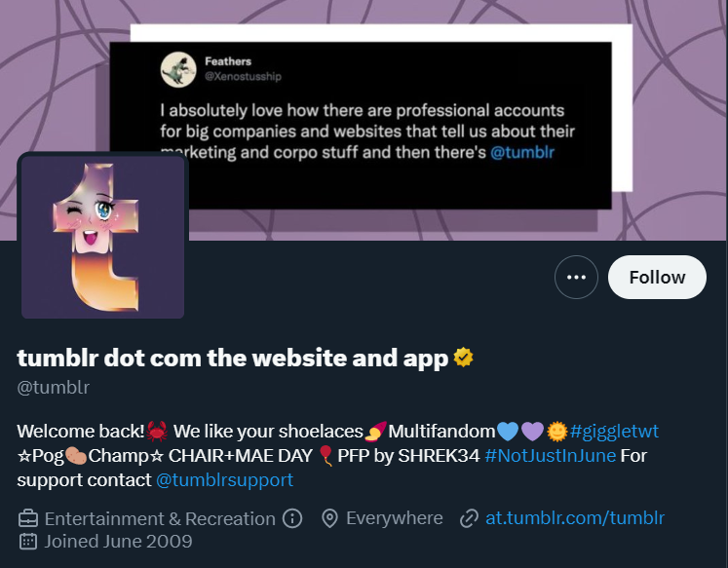
Task: Click the Entertainment & Recreation category label
Action: click(160, 518)
